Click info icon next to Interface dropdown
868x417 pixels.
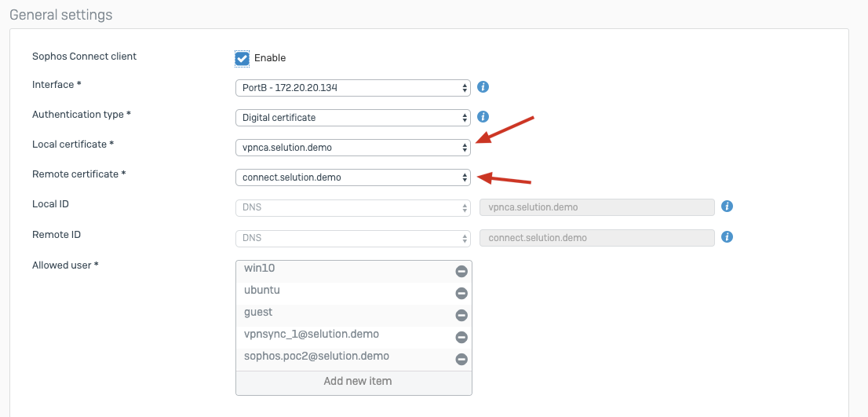tap(483, 87)
